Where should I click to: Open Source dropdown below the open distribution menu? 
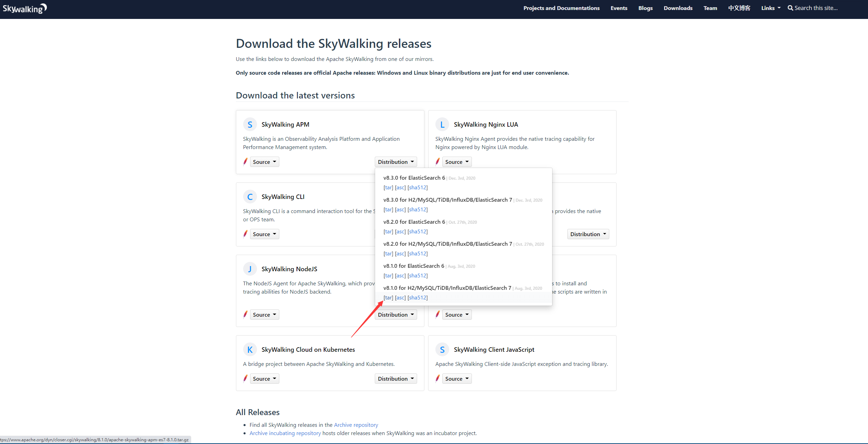457,315
